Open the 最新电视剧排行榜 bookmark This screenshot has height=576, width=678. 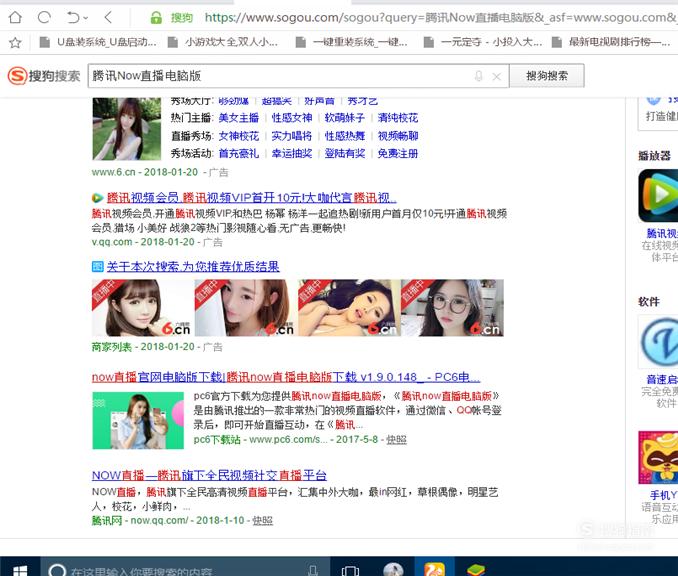point(611,42)
